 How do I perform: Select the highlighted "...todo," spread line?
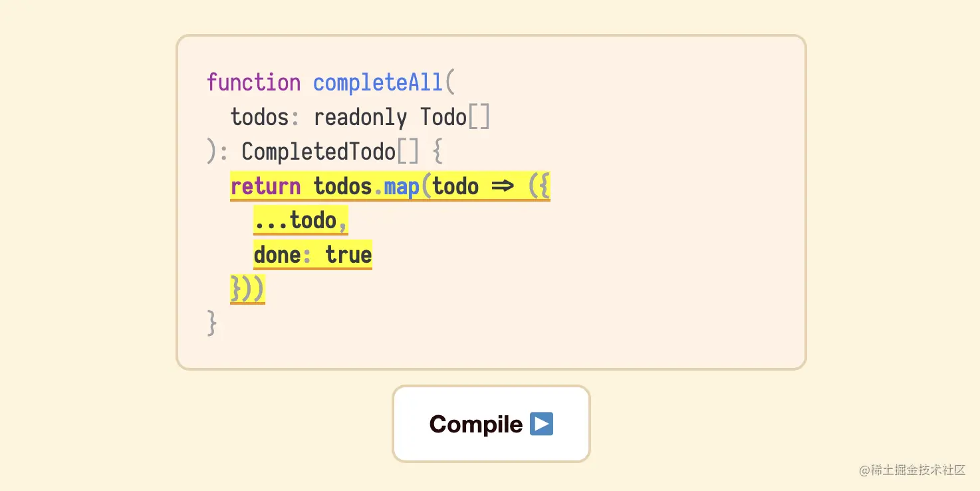click(x=301, y=221)
